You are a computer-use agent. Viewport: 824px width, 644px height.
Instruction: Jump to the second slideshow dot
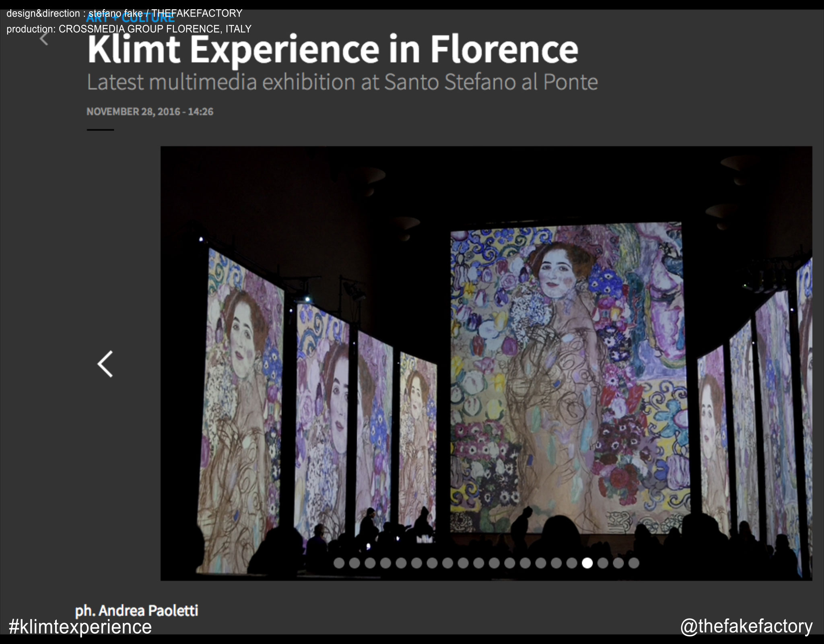point(354,563)
